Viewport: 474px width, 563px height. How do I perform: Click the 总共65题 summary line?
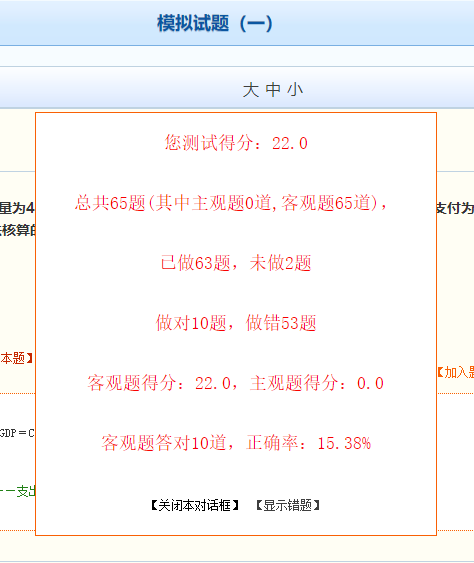(x=231, y=203)
